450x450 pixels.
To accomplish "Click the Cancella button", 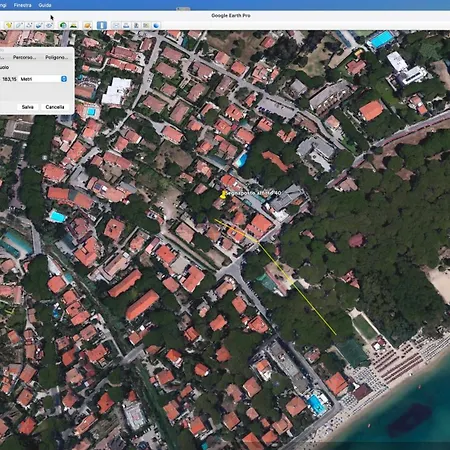I will pos(55,107).
